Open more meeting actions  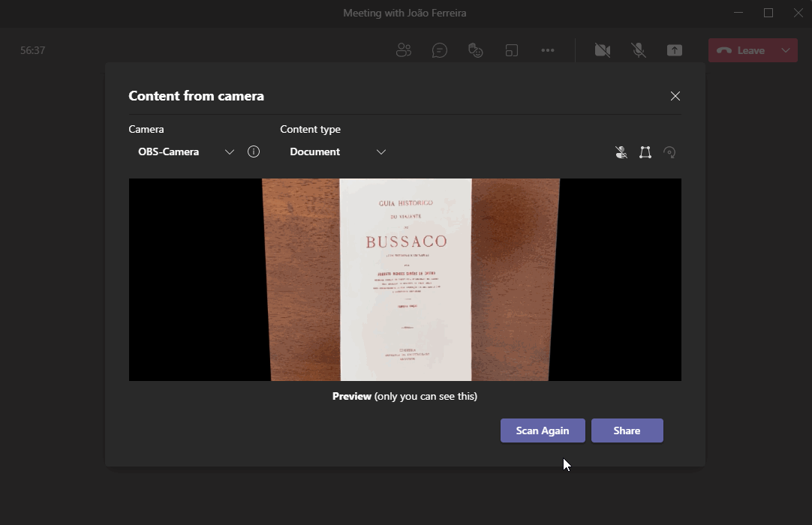[548, 50]
